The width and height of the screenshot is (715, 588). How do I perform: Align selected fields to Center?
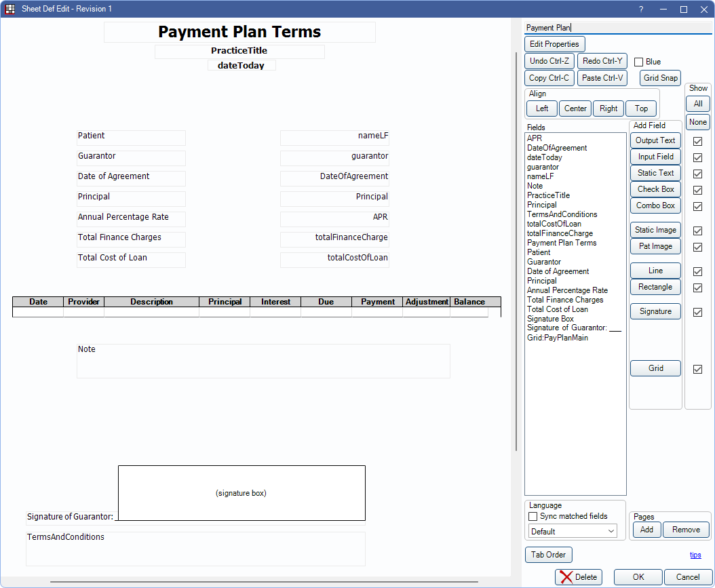coord(575,109)
